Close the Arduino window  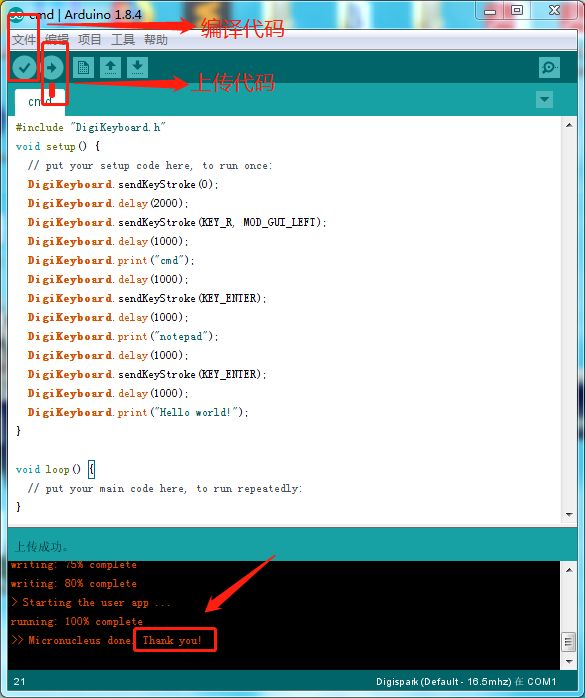[x=554, y=10]
